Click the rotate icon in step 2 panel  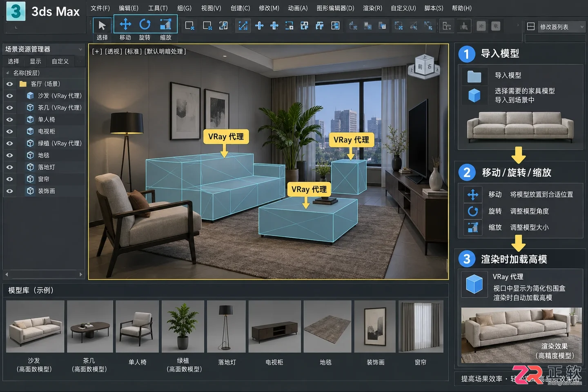tap(473, 211)
